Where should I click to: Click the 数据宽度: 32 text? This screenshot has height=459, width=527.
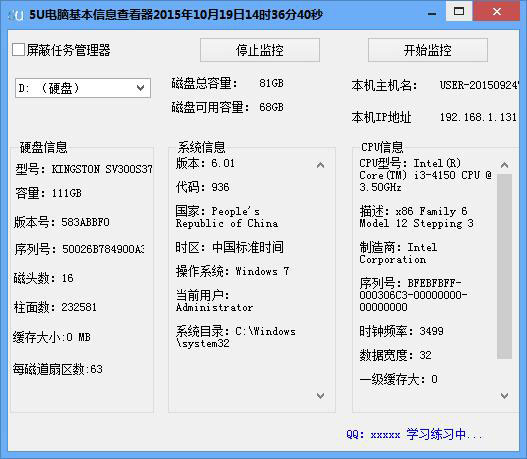tap(395, 355)
